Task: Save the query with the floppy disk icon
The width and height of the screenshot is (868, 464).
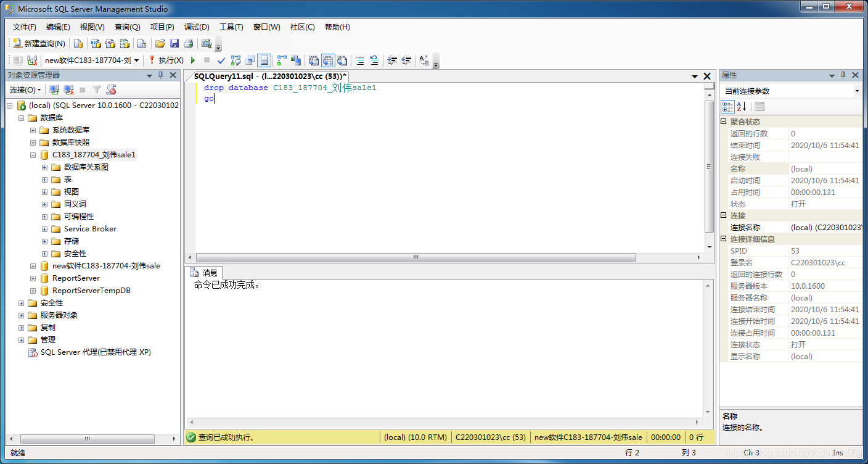Action: 174,43
